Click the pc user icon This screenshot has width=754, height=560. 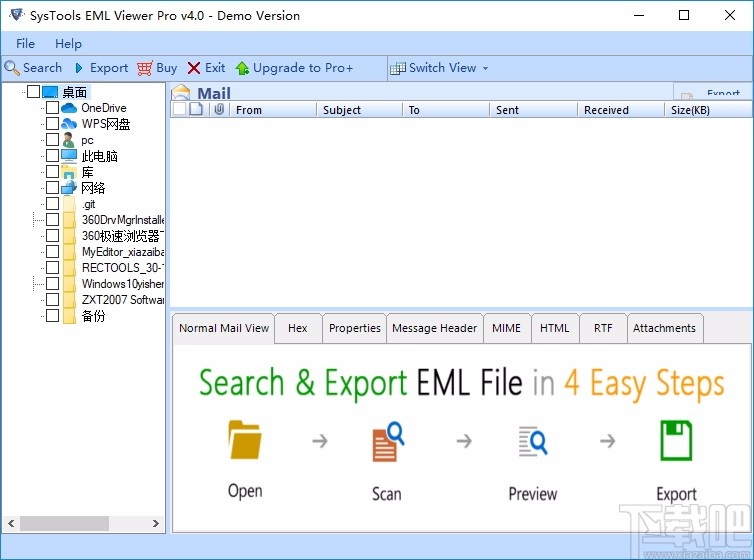69,139
